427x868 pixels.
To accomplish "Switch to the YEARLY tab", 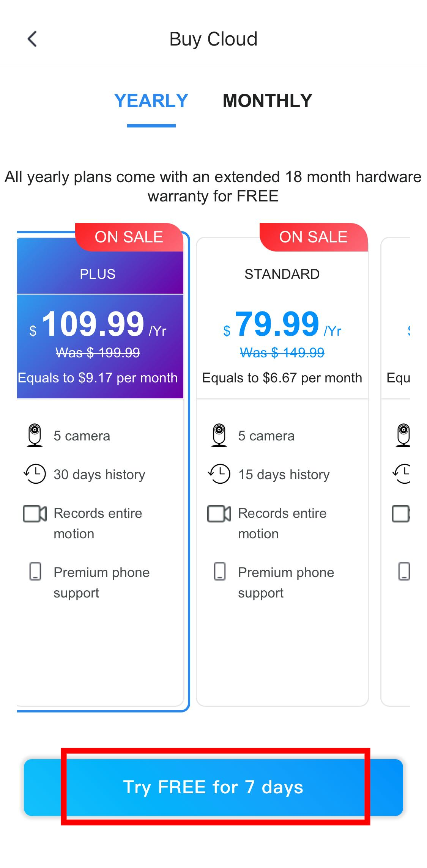I will pyautogui.click(x=151, y=101).
